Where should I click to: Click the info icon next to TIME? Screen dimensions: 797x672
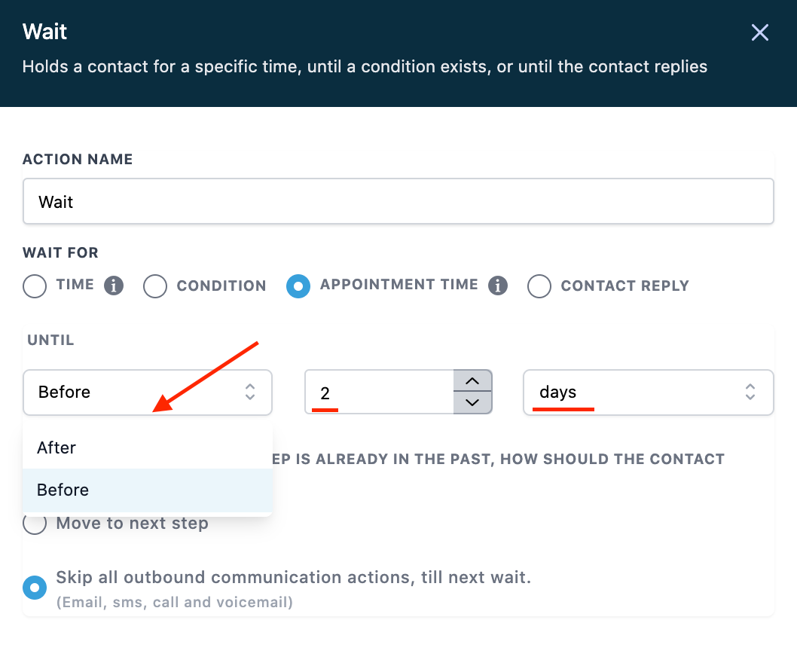114,286
